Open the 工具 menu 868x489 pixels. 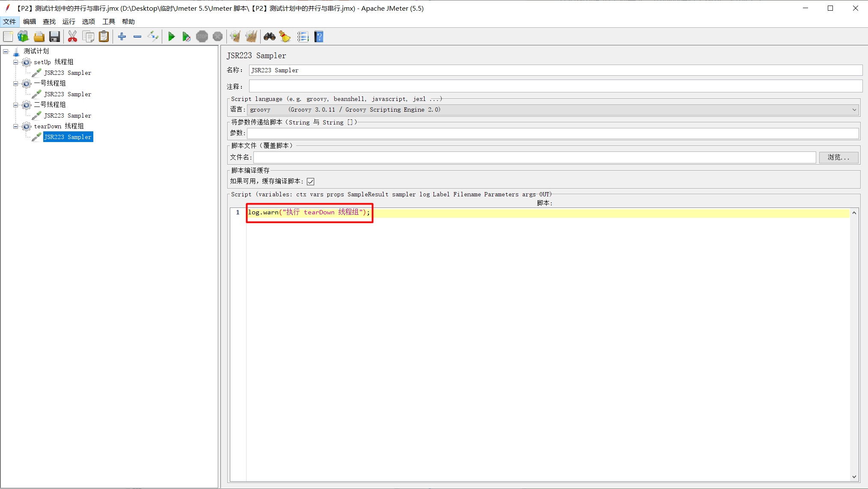coord(109,22)
